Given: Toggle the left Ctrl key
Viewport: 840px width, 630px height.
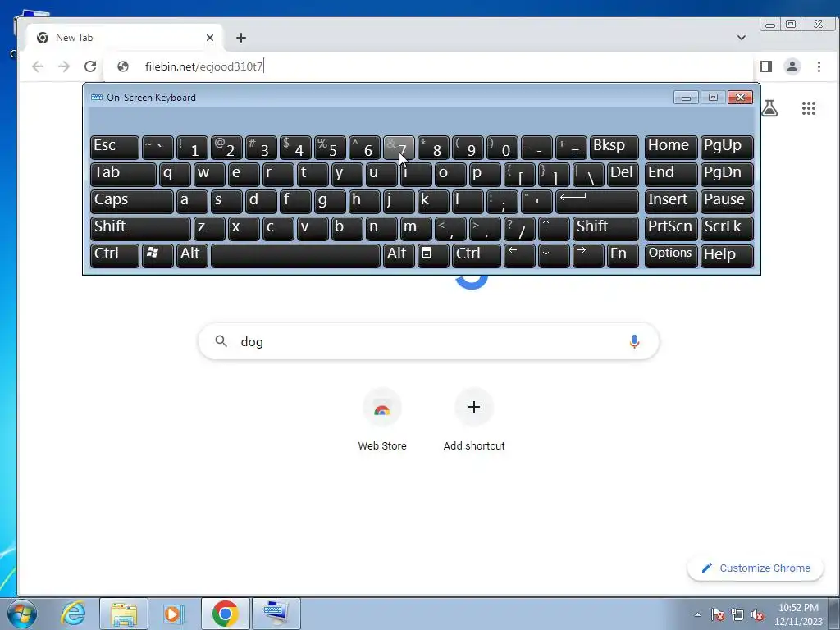Looking at the screenshot, I should tap(115, 255).
